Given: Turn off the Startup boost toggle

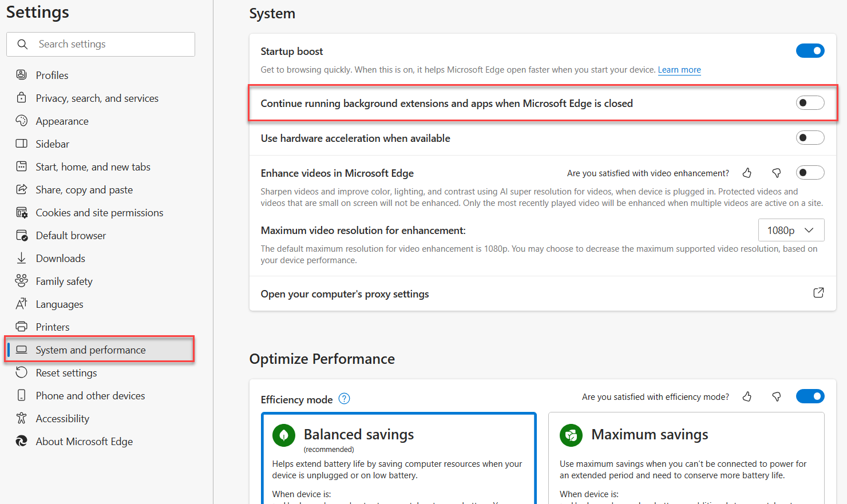Looking at the screenshot, I should coord(810,51).
